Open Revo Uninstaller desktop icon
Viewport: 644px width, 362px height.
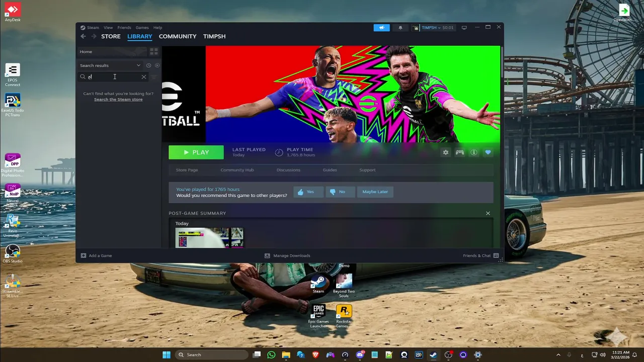coord(13,226)
